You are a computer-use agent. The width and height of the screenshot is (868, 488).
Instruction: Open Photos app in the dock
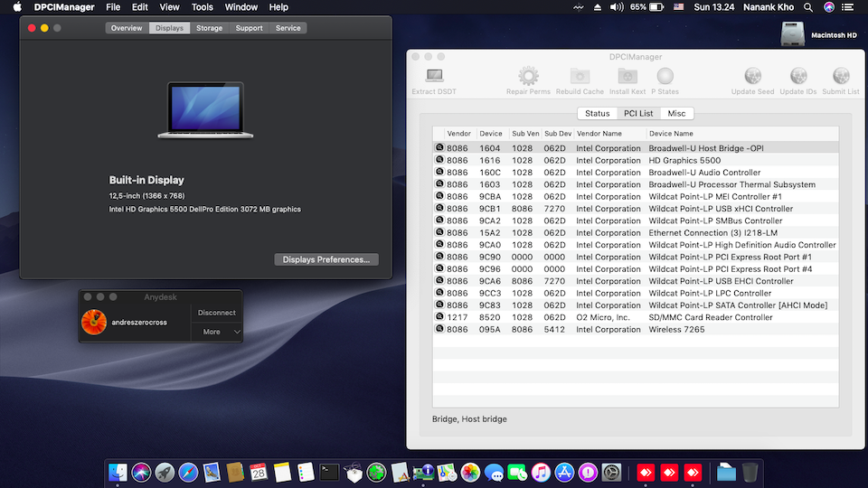tap(470, 473)
